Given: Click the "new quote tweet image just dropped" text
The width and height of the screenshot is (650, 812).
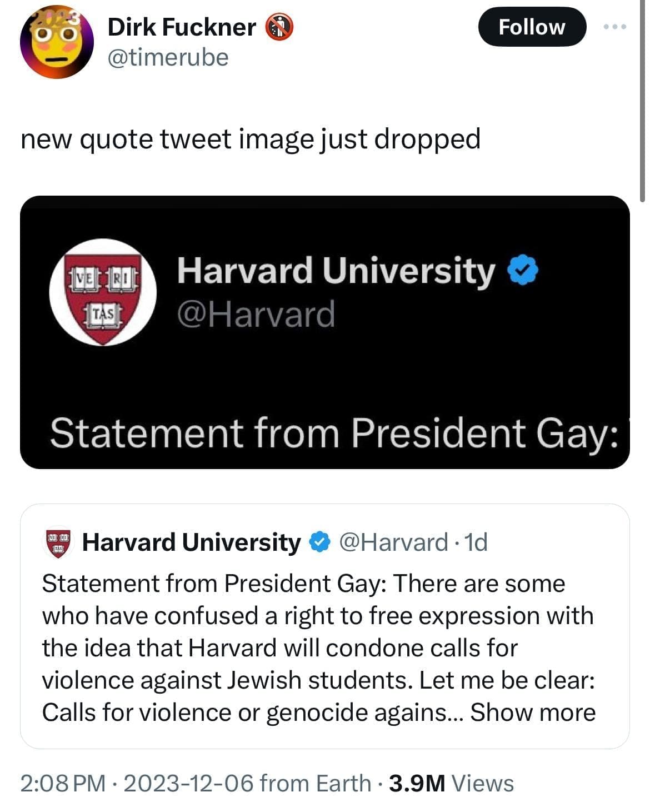Looking at the screenshot, I should pyautogui.click(x=251, y=139).
